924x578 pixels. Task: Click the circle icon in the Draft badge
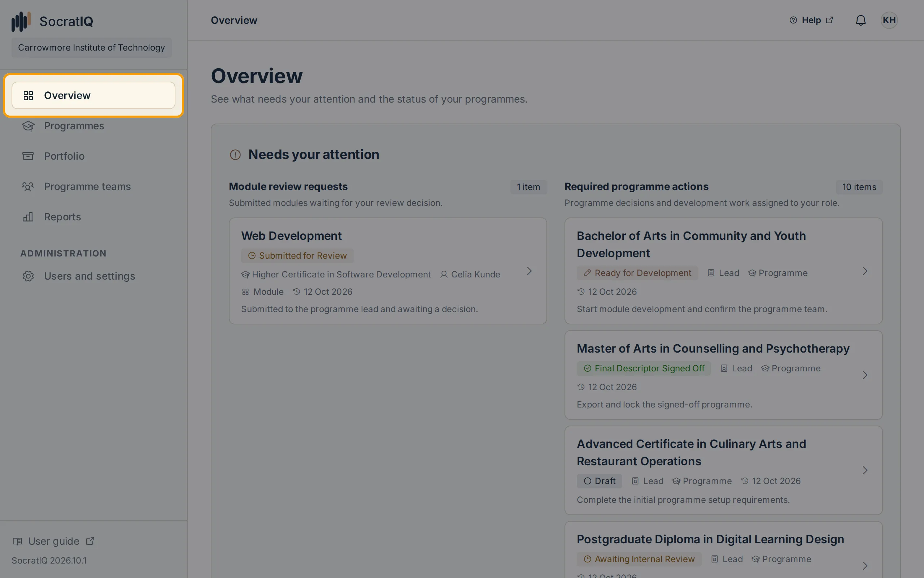pos(588,481)
